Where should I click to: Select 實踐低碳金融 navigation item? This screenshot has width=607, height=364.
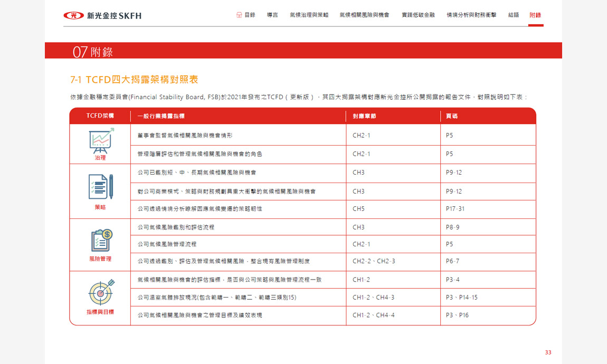point(418,15)
